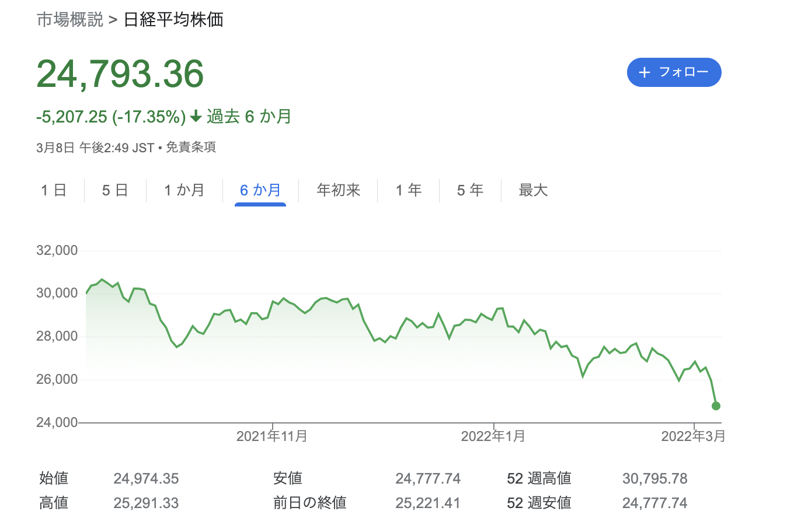Click the down arrow beside -17.35%
The image size is (801, 532).
pos(196,117)
